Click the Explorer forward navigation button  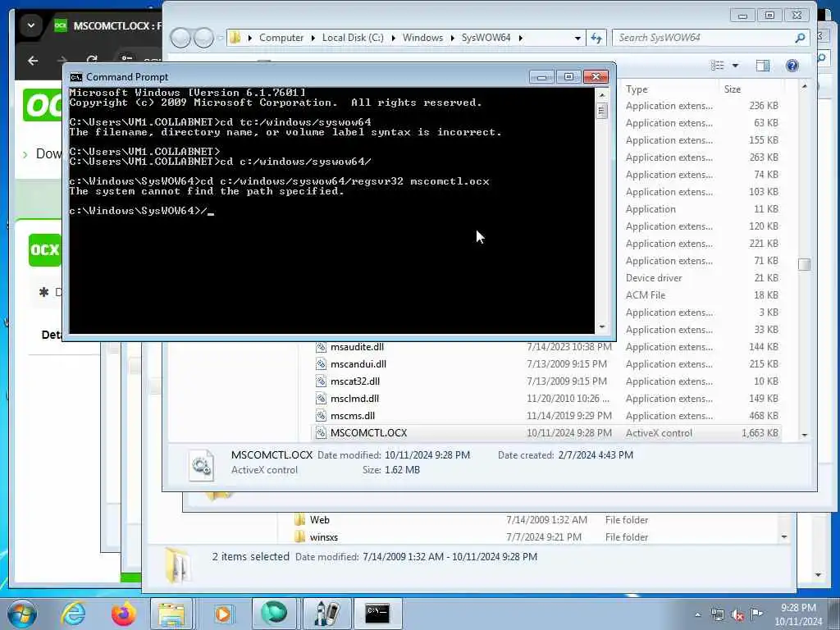[203, 38]
